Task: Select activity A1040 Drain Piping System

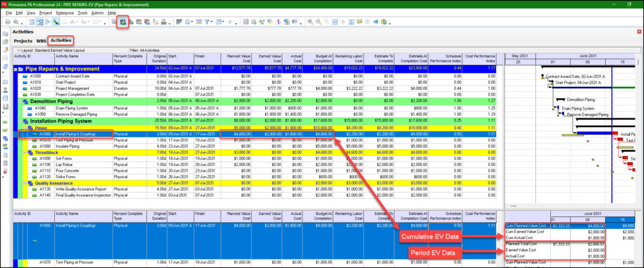Action: coord(255,108)
